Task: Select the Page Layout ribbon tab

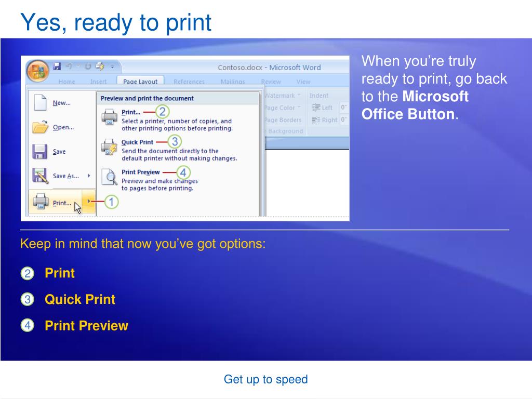Action: (140, 81)
